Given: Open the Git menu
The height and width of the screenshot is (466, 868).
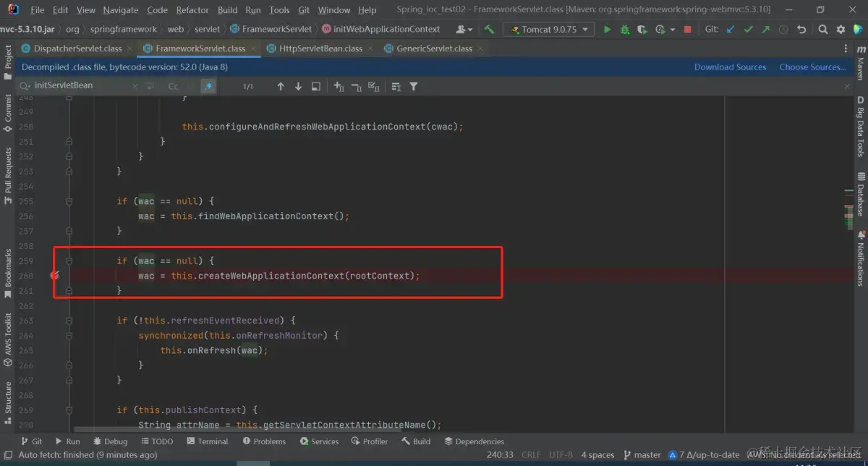Looking at the screenshot, I should coord(304,10).
